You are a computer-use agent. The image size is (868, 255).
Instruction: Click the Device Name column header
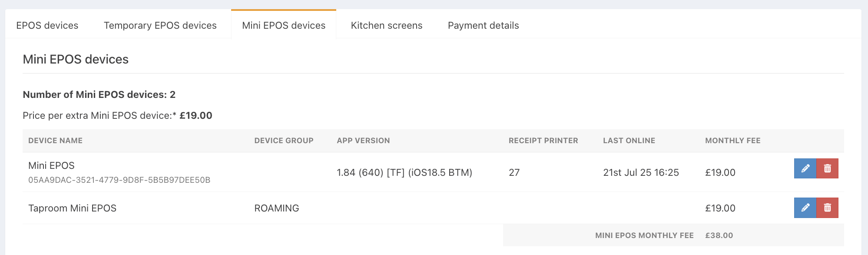click(x=55, y=141)
